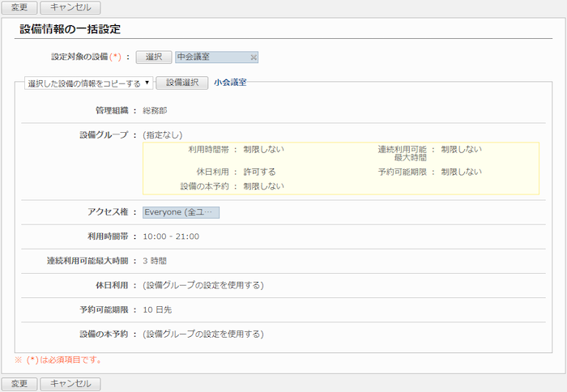Click the 10:00 - 21:00 usage time value

click(x=171, y=236)
